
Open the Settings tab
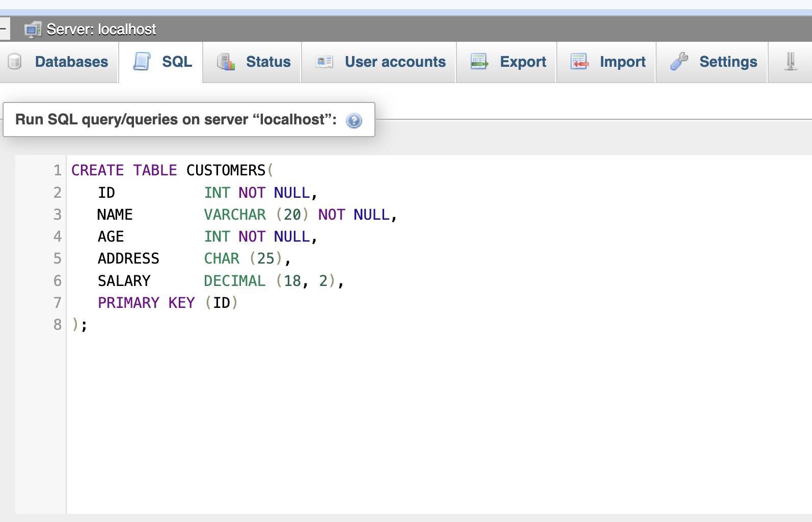click(712, 62)
